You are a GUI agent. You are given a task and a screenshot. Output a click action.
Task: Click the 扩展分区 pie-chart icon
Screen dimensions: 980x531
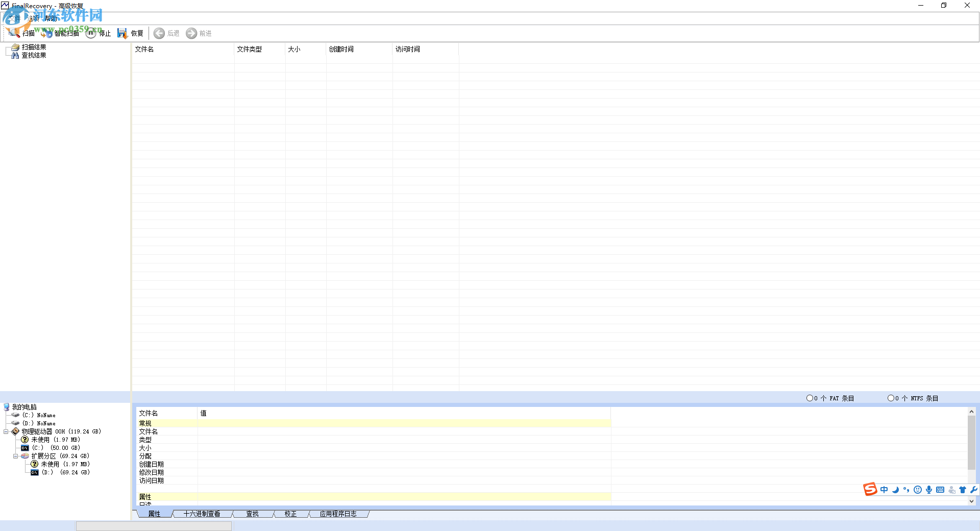(25, 456)
